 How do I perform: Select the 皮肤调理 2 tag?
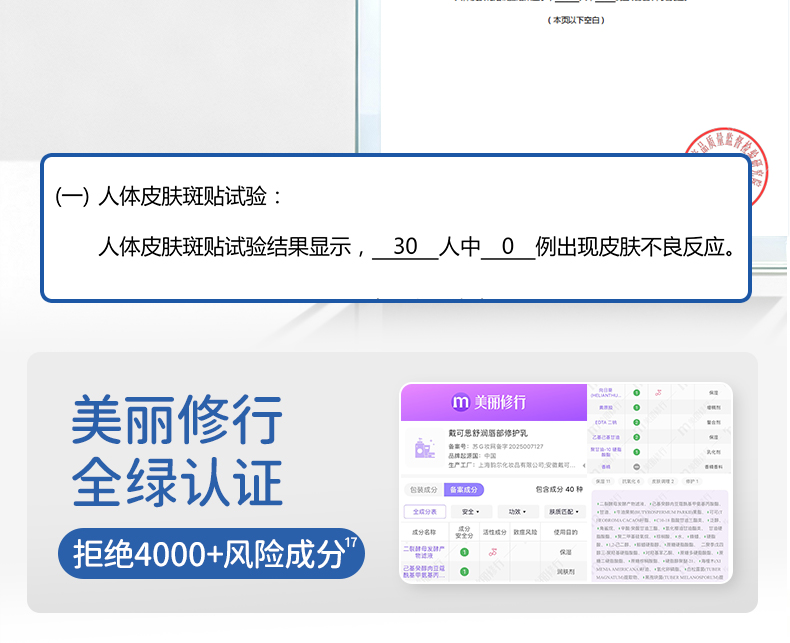coord(663,481)
